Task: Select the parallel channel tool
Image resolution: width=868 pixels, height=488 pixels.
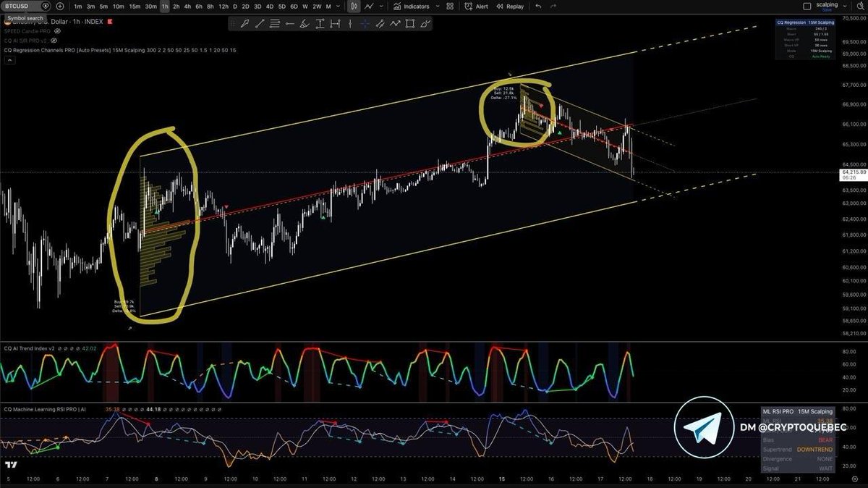Action: click(x=380, y=24)
